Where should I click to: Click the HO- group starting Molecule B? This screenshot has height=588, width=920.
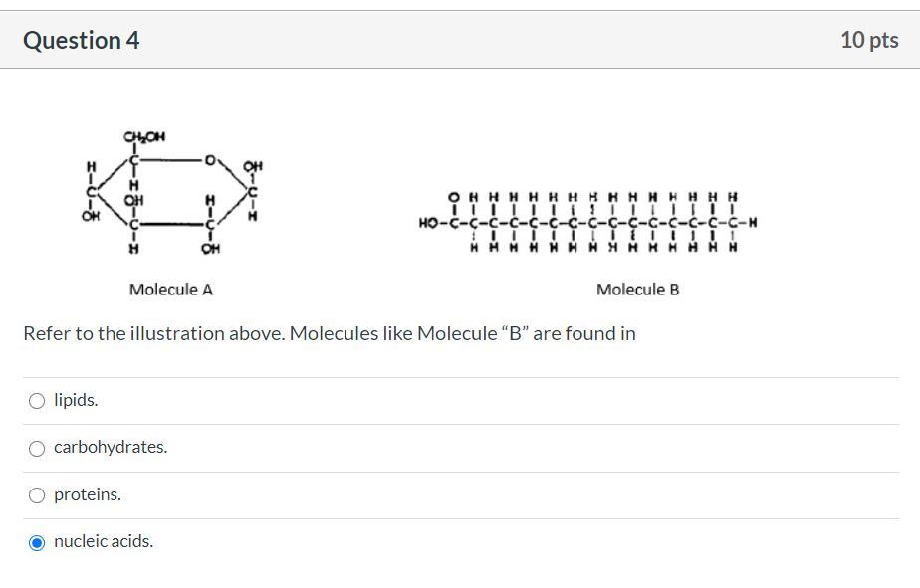click(430, 223)
